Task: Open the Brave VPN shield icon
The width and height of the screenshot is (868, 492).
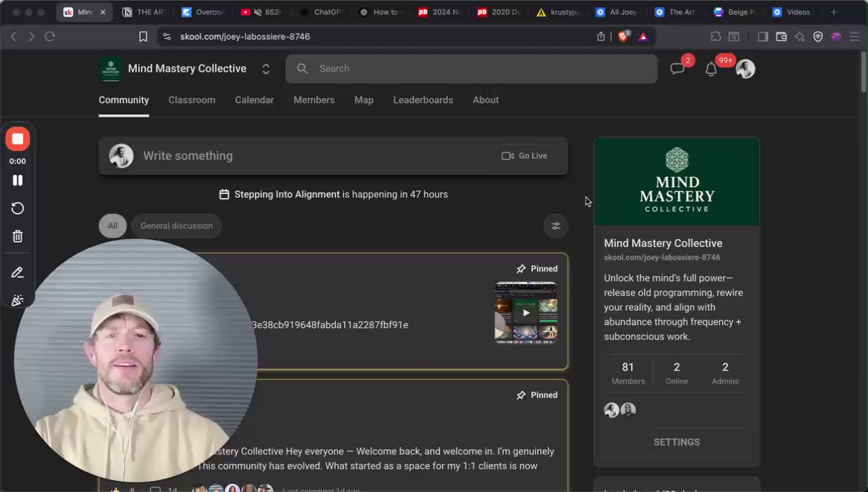Action: point(818,36)
